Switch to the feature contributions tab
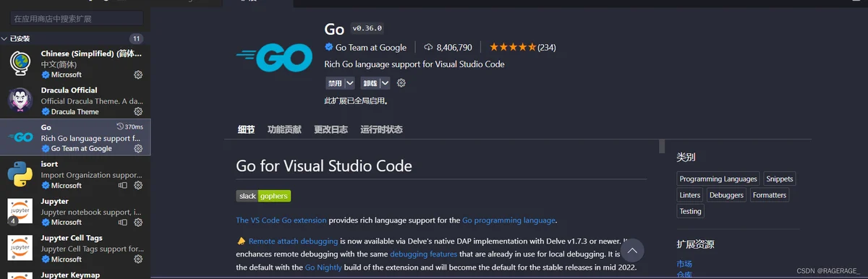 point(284,129)
